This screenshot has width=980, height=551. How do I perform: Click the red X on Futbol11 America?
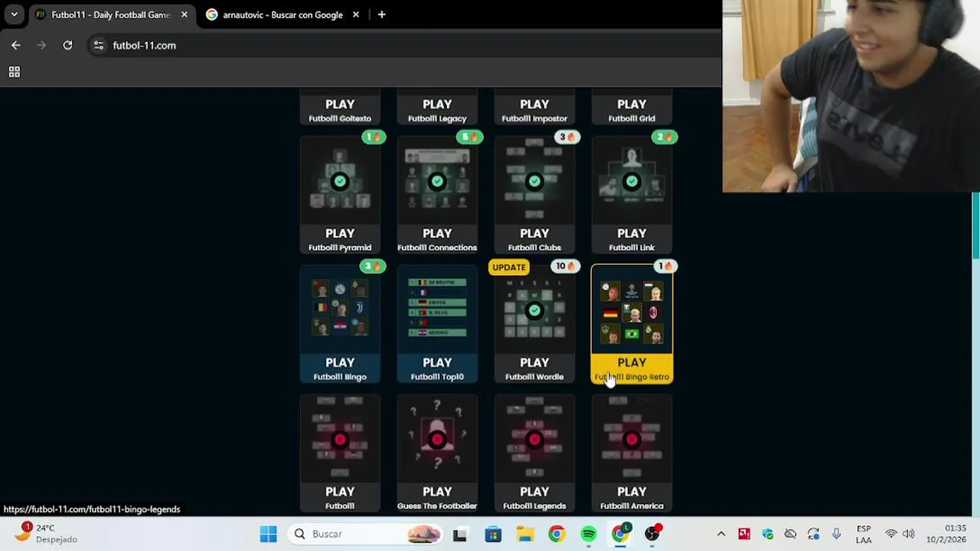(x=632, y=439)
